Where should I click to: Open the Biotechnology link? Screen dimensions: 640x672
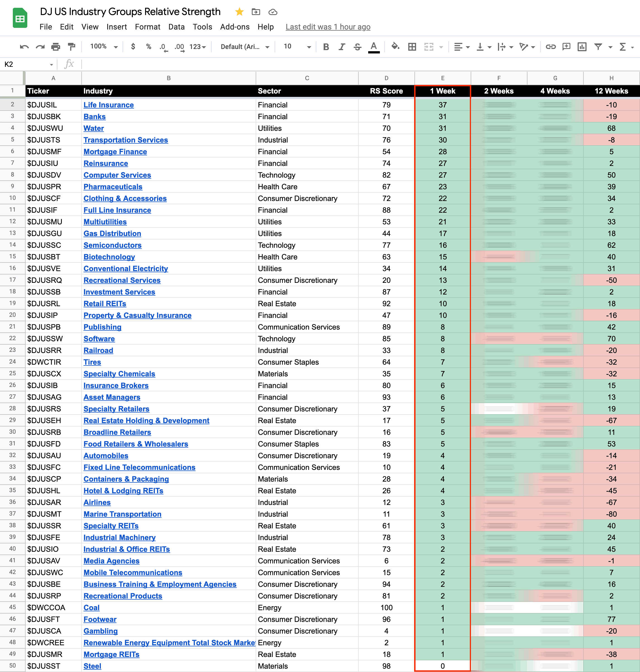click(109, 257)
